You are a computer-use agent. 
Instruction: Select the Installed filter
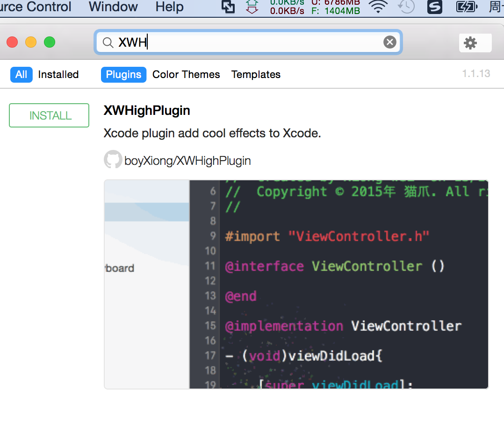(x=58, y=74)
